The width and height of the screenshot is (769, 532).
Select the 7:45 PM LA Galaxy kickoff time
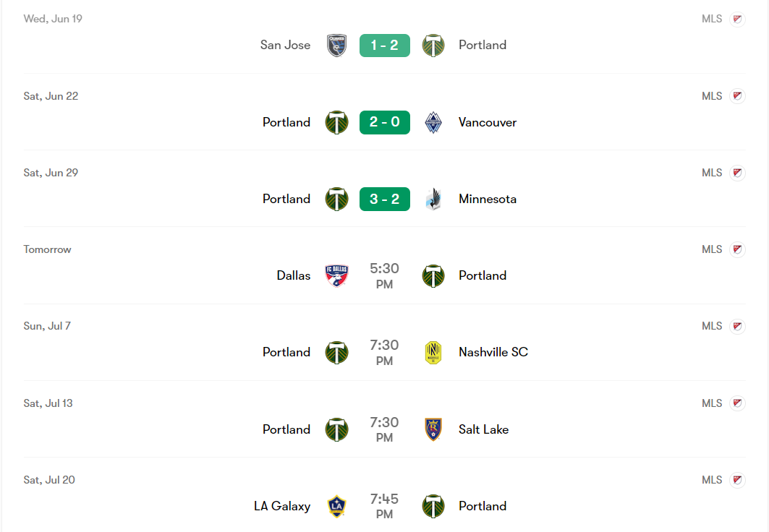pos(384,506)
